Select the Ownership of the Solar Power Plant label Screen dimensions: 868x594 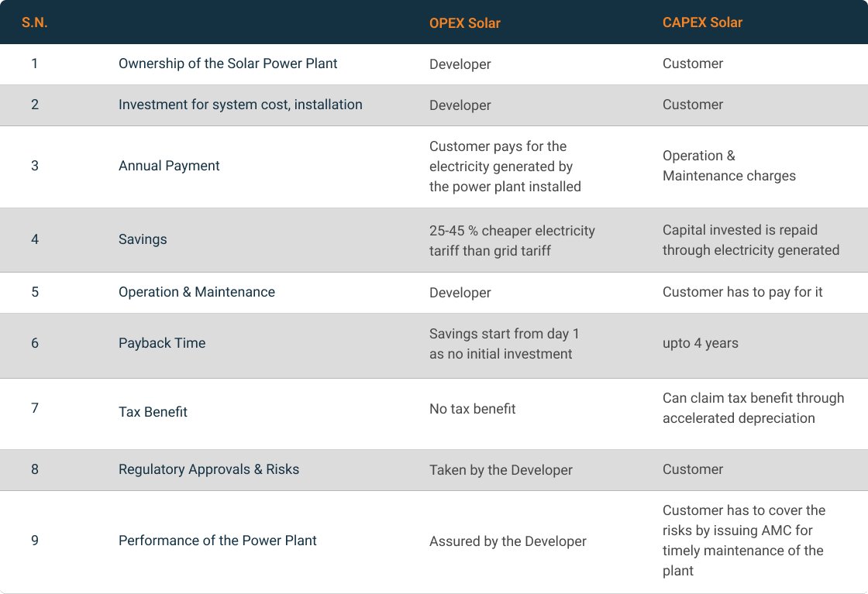pos(228,64)
